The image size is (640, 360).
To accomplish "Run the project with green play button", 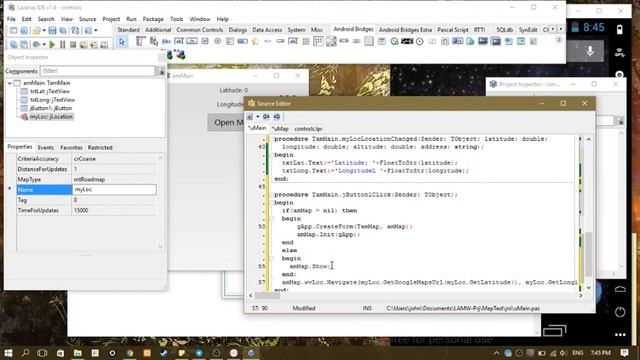I will click(52, 44).
